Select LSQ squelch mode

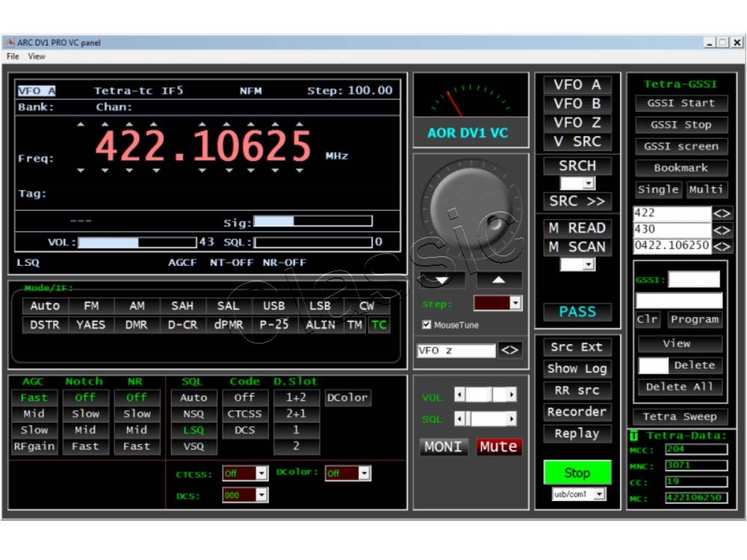point(193,430)
